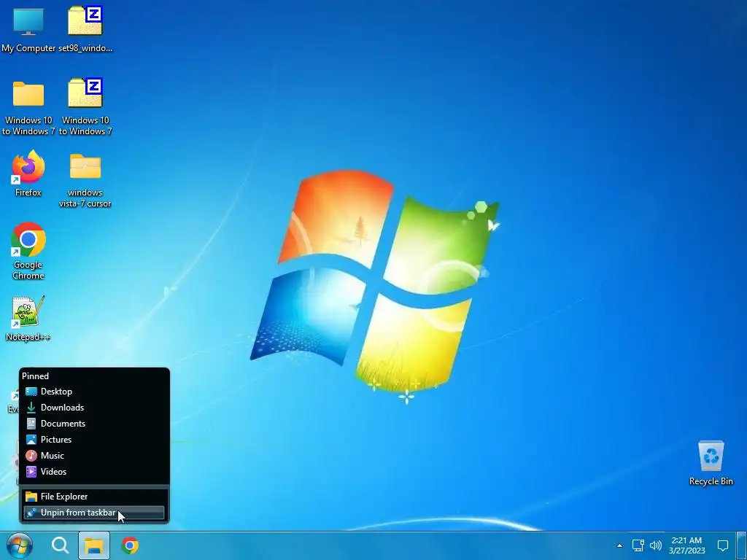Open pinned Videos in jump list

(94, 472)
